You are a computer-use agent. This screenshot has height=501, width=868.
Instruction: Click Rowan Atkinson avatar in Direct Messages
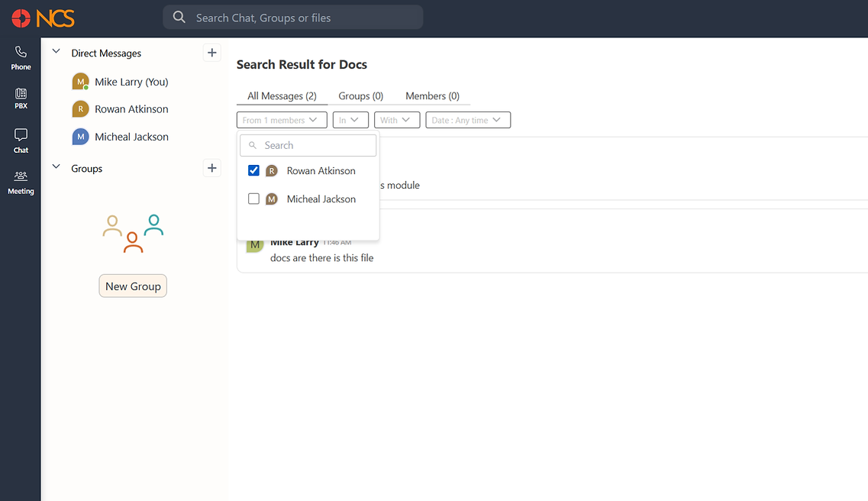(80, 109)
